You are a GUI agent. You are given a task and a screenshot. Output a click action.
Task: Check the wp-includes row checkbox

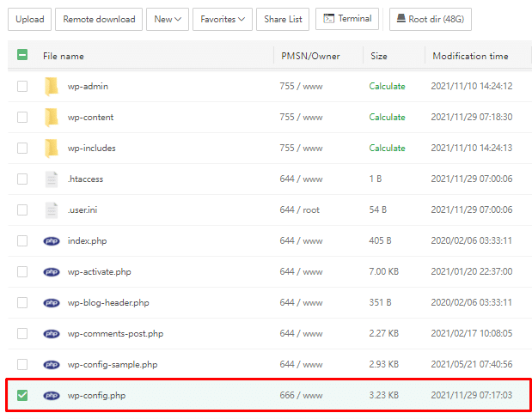[22, 149]
